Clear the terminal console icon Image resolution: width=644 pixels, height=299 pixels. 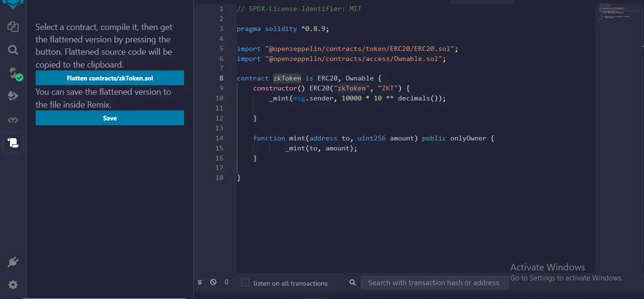213,282
